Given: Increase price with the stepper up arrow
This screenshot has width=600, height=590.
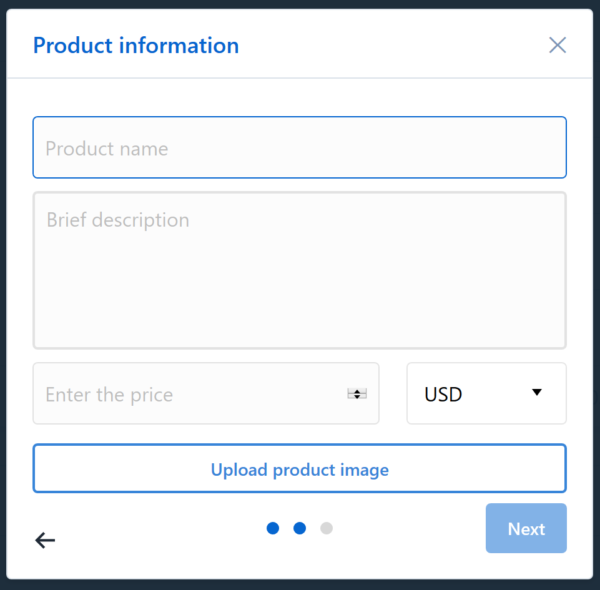Looking at the screenshot, I should [357, 391].
